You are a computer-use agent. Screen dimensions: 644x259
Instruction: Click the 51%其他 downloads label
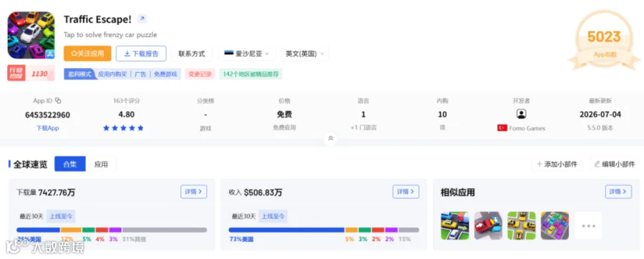click(134, 239)
